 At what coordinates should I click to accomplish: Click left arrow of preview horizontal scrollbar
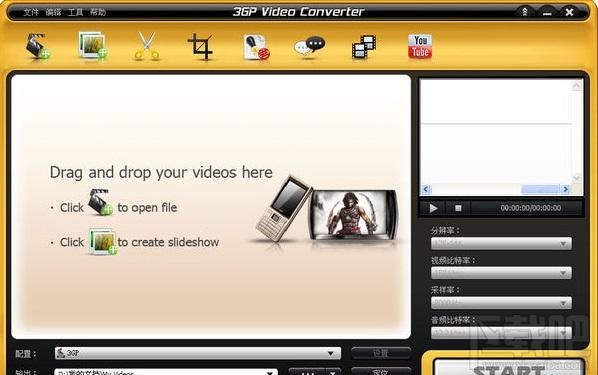pyautogui.click(x=426, y=189)
